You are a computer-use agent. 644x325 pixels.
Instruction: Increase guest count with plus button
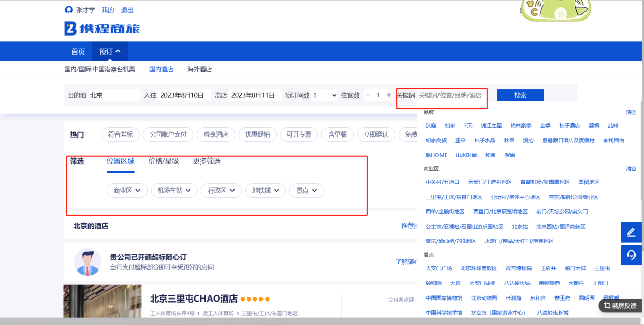389,95
